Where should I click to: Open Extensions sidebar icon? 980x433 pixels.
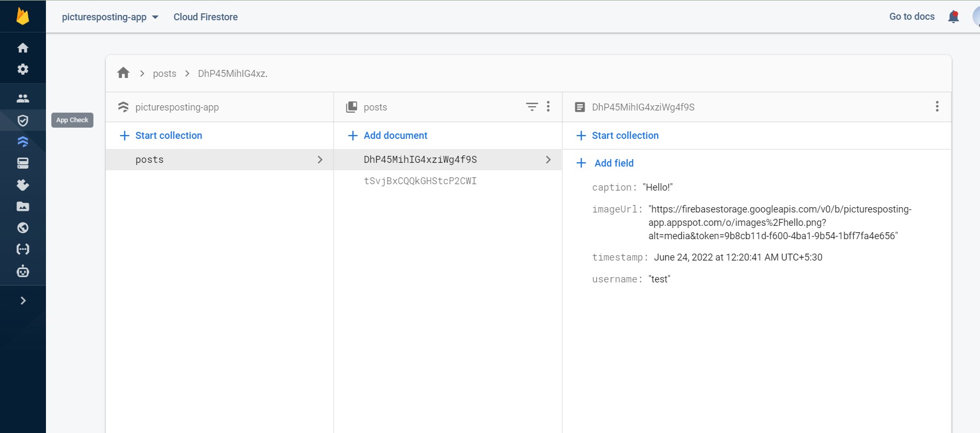pyautogui.click(x=22, y=185)
